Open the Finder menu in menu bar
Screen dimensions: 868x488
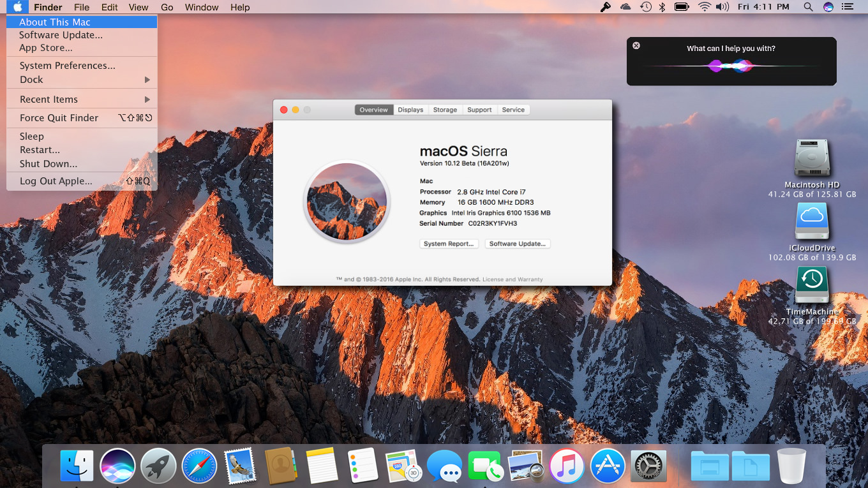tap(48, 7)
